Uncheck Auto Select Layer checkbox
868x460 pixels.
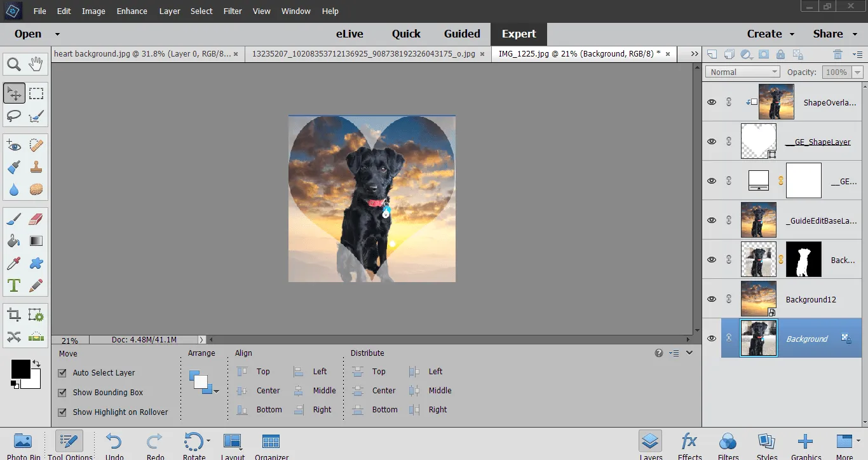coord(62,373)
